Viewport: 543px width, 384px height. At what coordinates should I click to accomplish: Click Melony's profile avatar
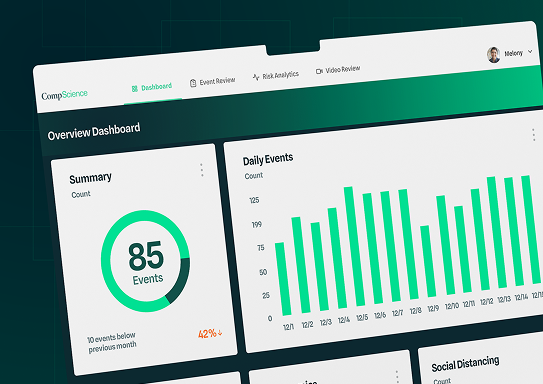pos(493,55)
